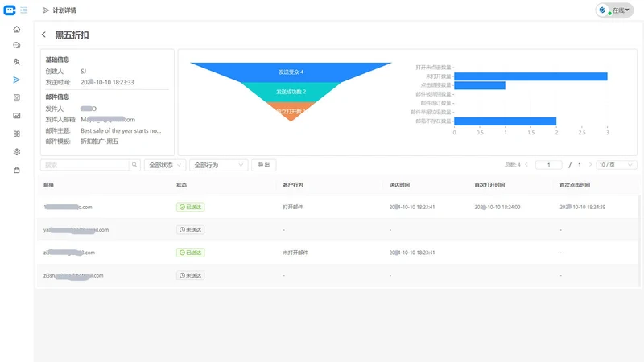Click the 发送成功数 2 funnel segment
The height and width of the screenshot is (362, 644).
(291, 92)
